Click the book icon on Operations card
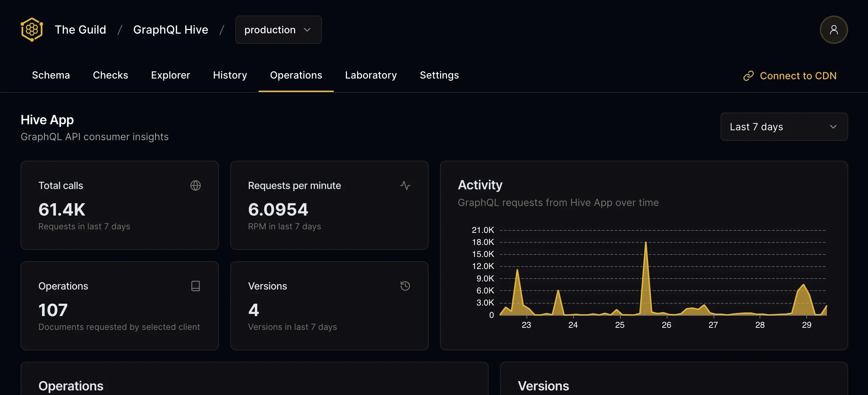This screenshot has height=395, width=868. coord(196,286)
